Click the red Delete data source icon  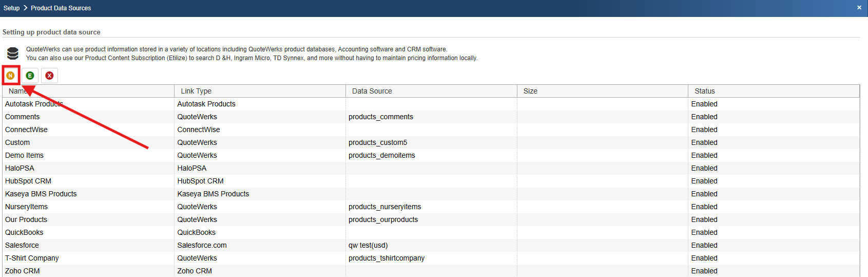click(x=49, y=76)
